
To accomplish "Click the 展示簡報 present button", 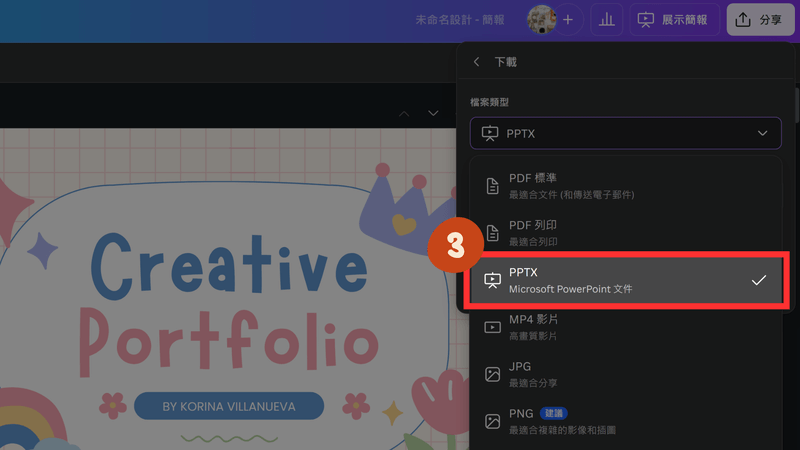I will [x=673, y=19].
